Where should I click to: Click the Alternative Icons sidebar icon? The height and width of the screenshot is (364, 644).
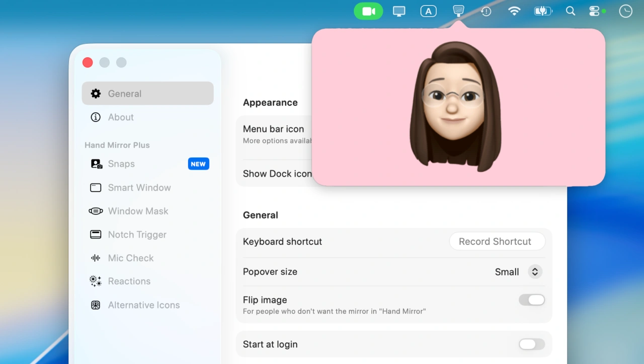click(96, 305)
